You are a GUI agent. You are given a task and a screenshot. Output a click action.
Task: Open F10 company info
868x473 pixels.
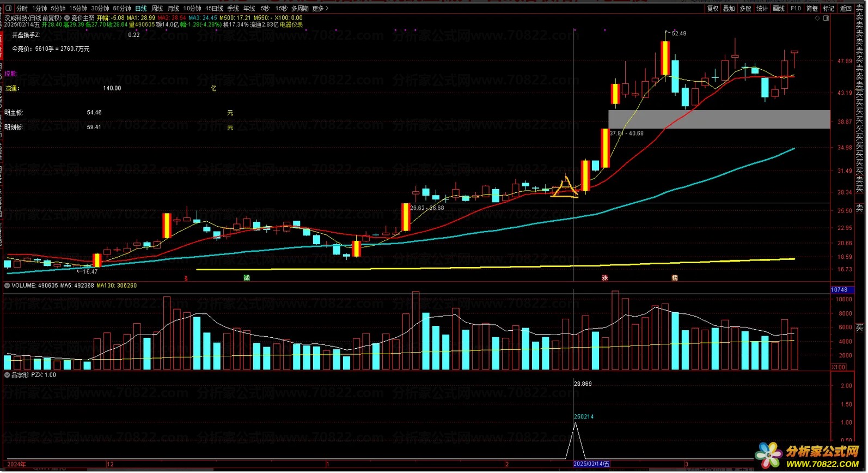point(796,8)
